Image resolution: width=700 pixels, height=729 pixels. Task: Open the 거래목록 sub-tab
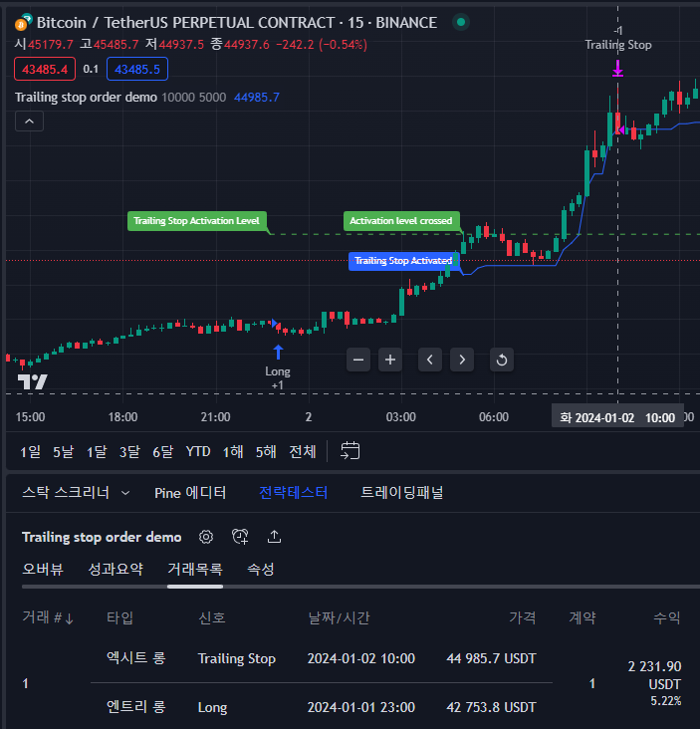[195, 569]
